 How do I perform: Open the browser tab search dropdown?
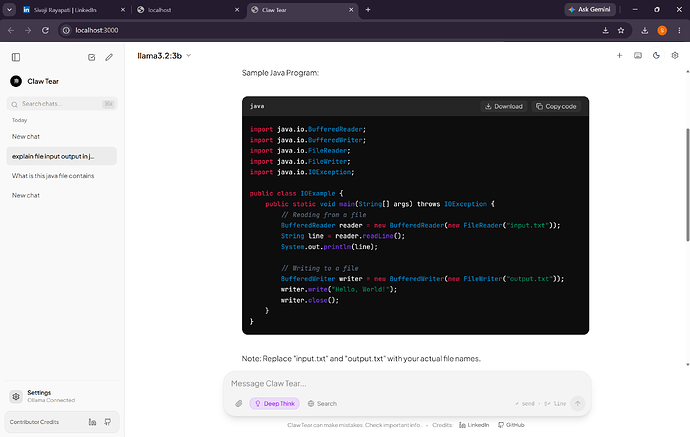pos(9,10)
